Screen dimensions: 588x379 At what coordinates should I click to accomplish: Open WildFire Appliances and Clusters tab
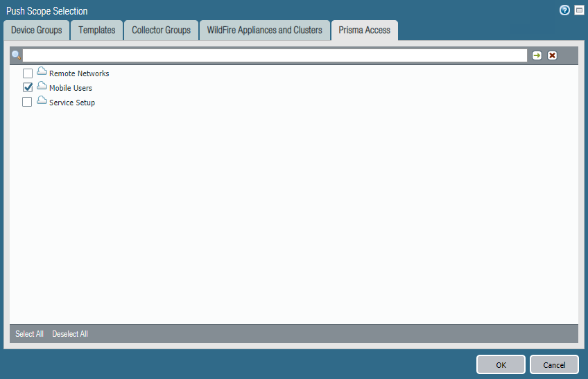265,30
